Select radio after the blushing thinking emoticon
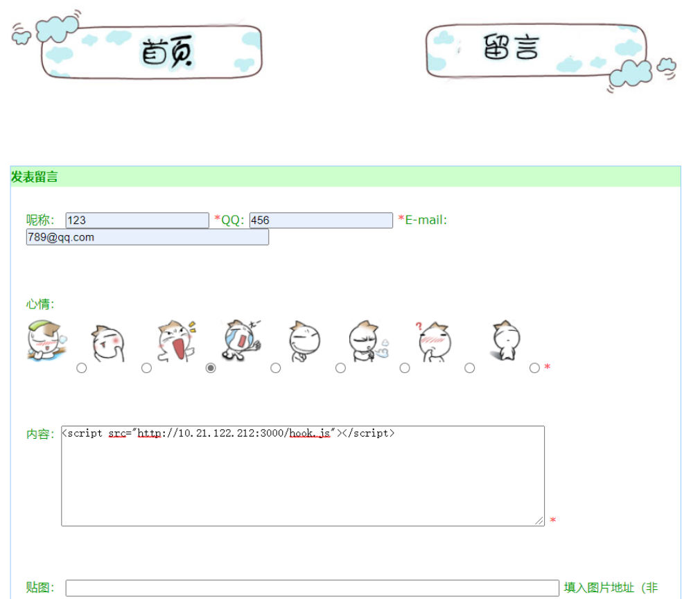The image size is (700, 599). pyautogui.click(x=146, y=368)
